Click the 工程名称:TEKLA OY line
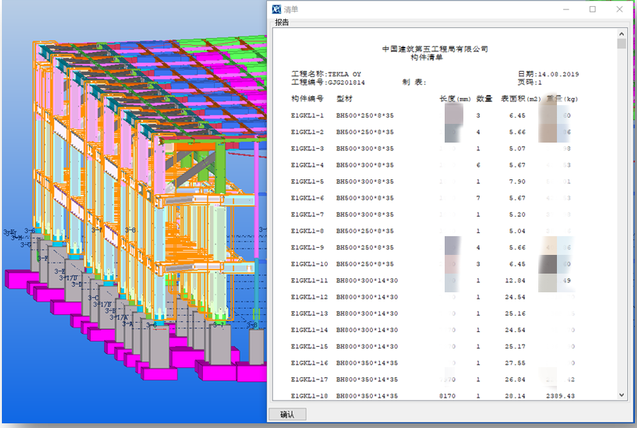 [x=326, y=74]
